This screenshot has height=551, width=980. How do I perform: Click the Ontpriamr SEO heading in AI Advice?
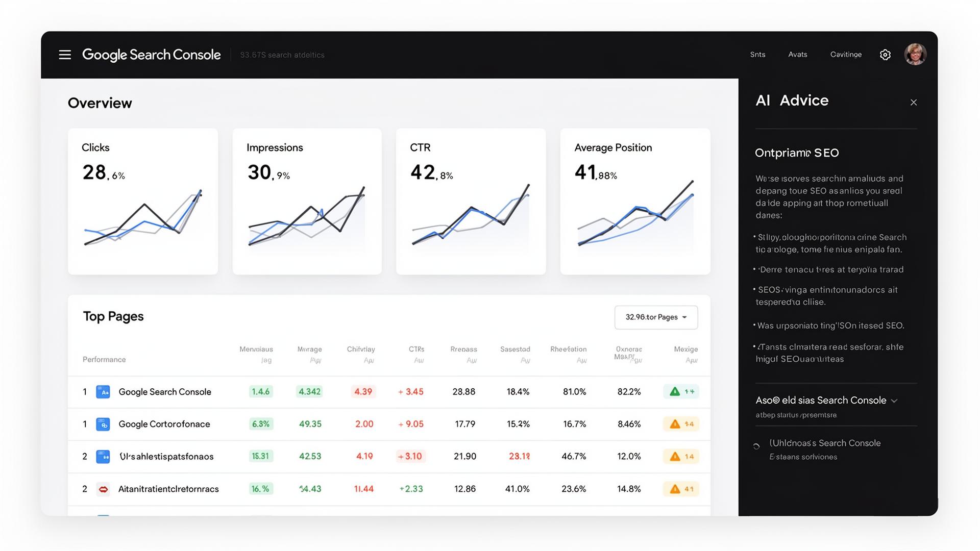[x=797, y=153]
